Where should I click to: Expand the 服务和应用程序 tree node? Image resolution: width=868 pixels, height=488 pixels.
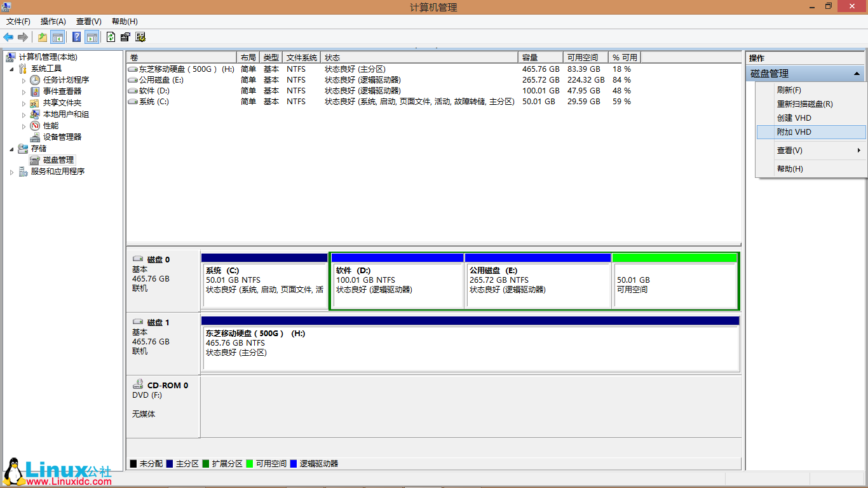point(12,172)
